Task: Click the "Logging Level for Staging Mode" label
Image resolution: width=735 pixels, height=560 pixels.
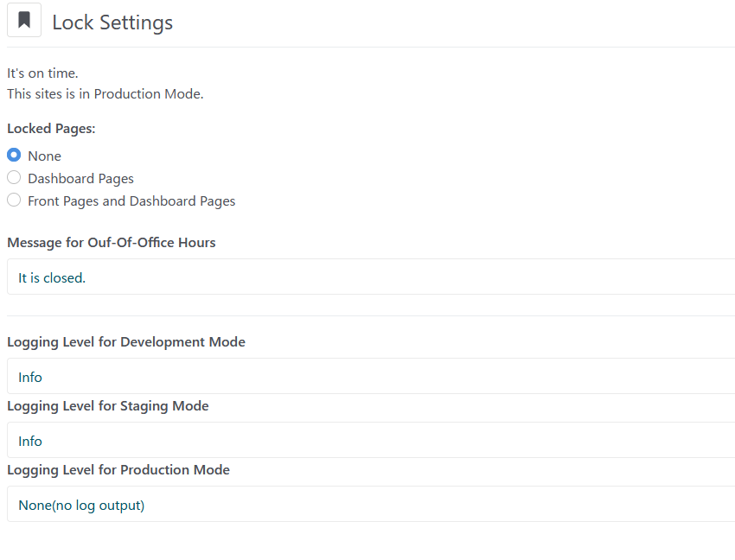Action: pos(108,406)
